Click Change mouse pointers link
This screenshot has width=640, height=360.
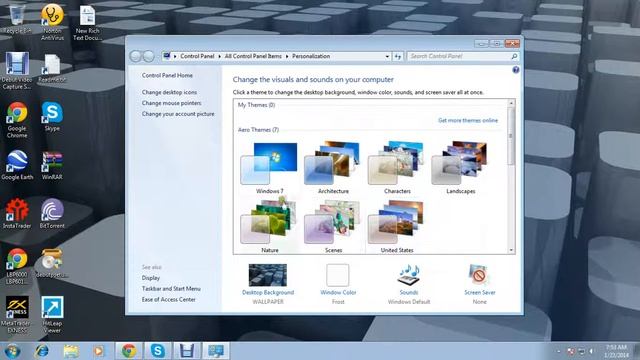coord(171,103)
